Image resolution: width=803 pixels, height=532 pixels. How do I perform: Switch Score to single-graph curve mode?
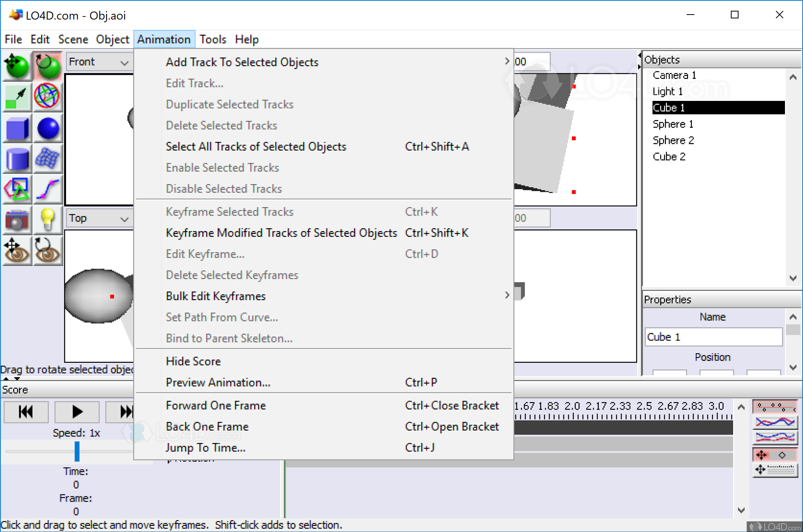[775, 422]
